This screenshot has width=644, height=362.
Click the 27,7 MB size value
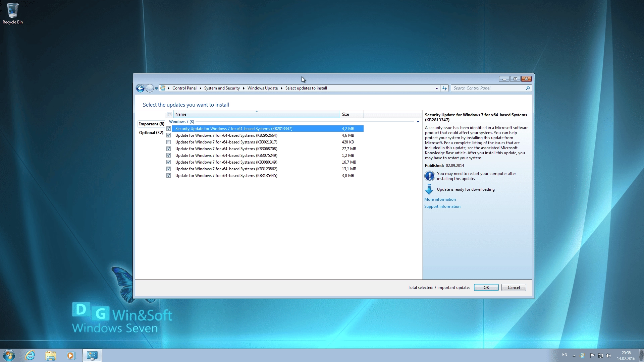(x=349, y=149)
